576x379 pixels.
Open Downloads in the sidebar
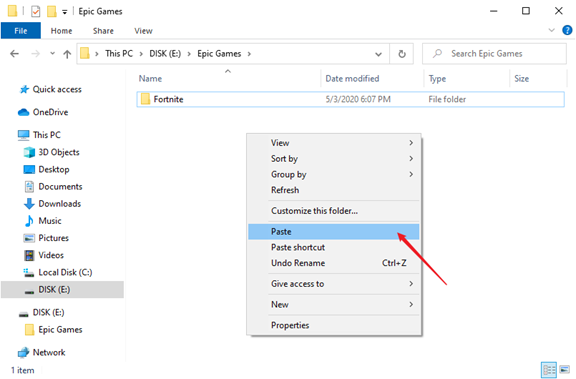(x=52, y=203)
